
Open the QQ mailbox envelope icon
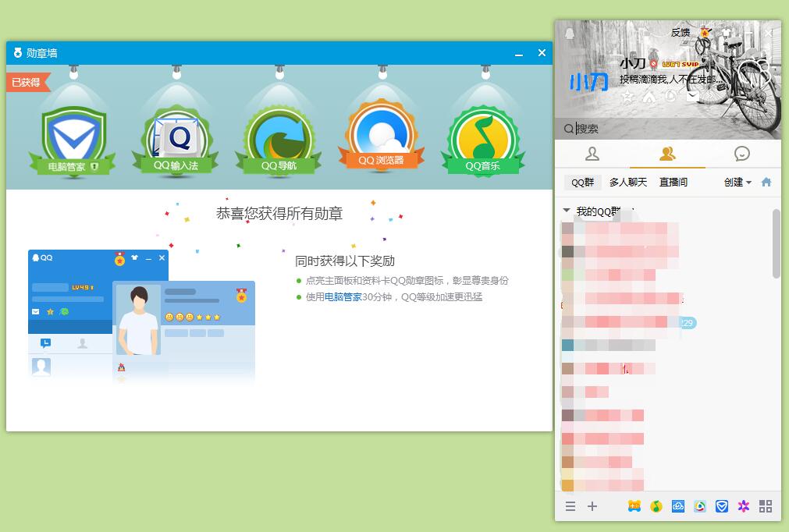692,97
